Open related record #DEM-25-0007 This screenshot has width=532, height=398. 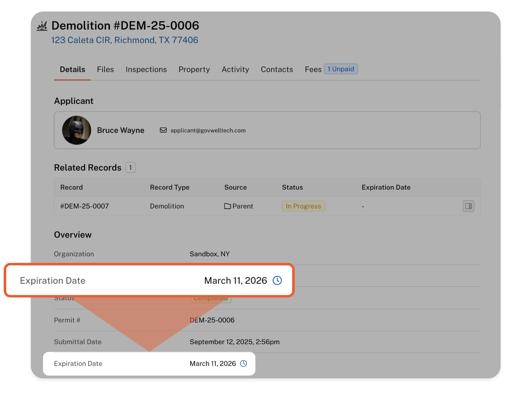click(x=84, y=206)
